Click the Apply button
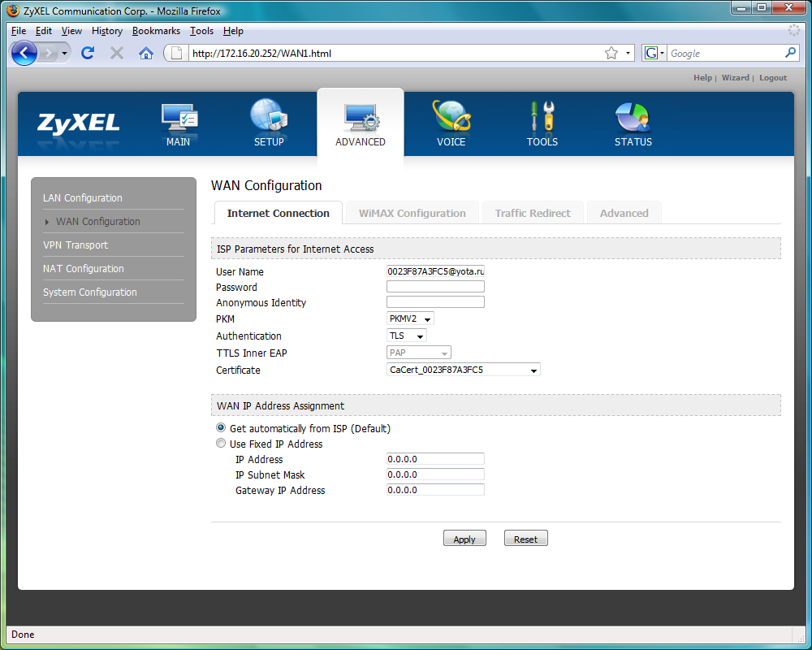 (x=464, y=539)
